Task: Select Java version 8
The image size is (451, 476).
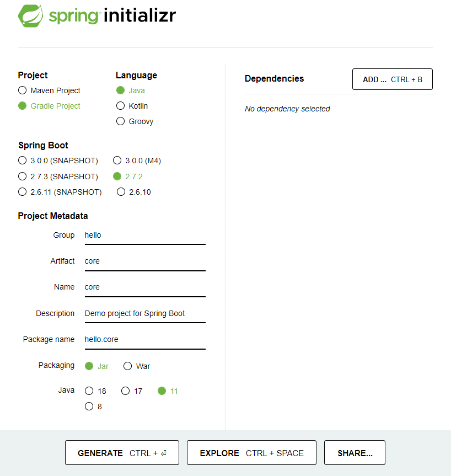Action: [x=89, y=406]
